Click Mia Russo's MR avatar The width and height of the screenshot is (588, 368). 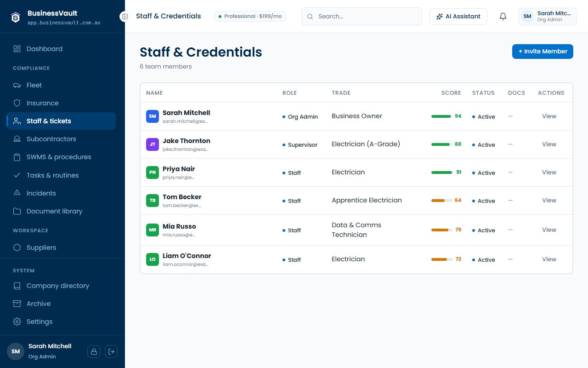153,230
